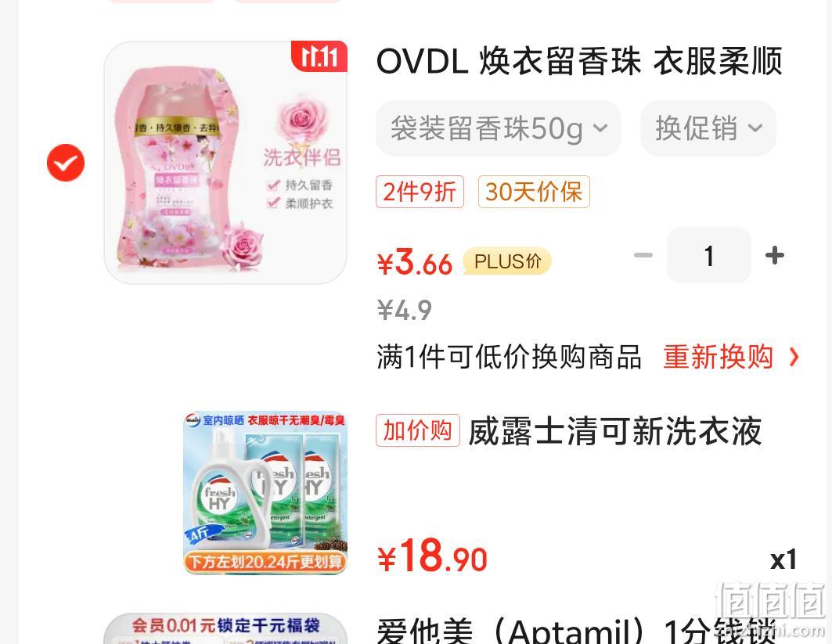Uncheck the OVDL item selection circle

(66, 163)
